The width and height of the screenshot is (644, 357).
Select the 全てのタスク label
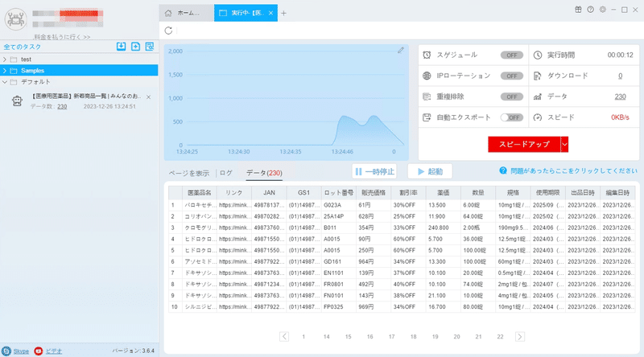click(x=23, y=47)
